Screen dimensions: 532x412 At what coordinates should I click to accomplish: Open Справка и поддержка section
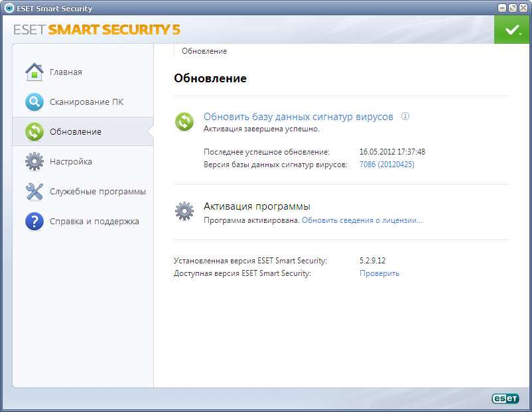[94, 222]
